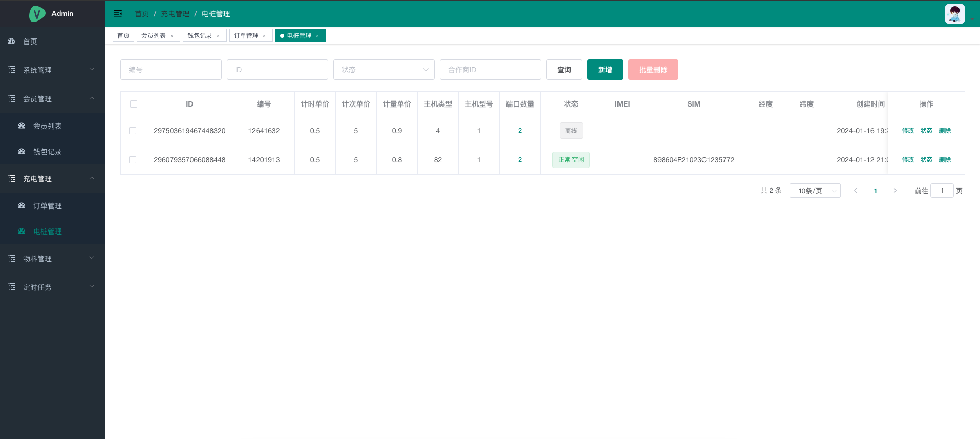The width and height of the screenshot is (980, 439).
Task: Click the Vue Admin logo icon
Action: pos(37,14)
